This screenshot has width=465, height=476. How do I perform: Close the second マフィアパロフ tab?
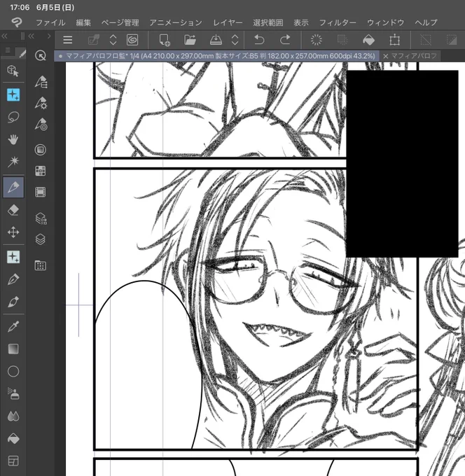point(385,56)
